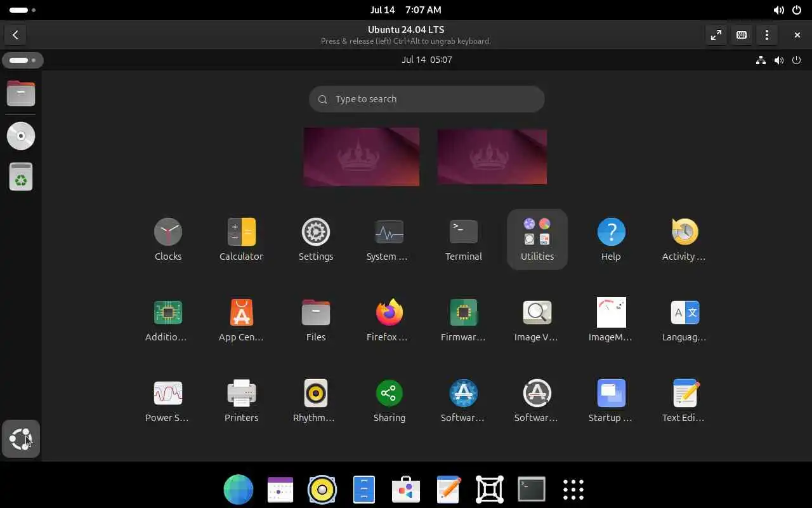Launch the Rhythmbox music player
This screenshot has width=812, height=508.
tap(315, 401)
